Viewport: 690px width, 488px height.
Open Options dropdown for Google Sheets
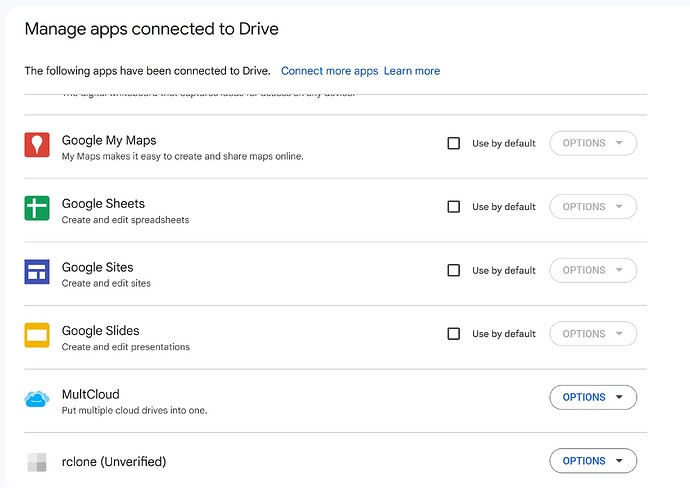tap(593, 206)
